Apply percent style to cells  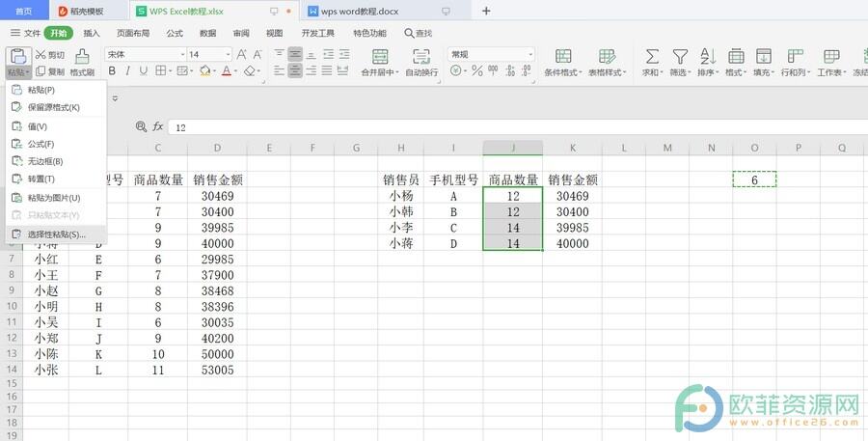[x=477, y=70]
